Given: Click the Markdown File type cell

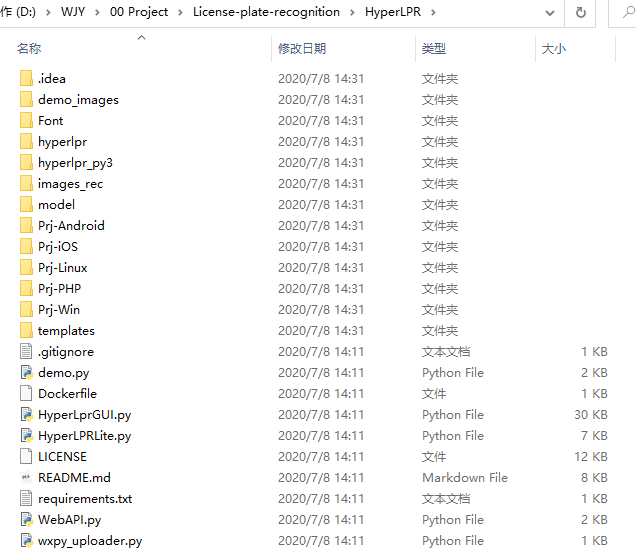Looking at the screenshot, I should 465,477.
